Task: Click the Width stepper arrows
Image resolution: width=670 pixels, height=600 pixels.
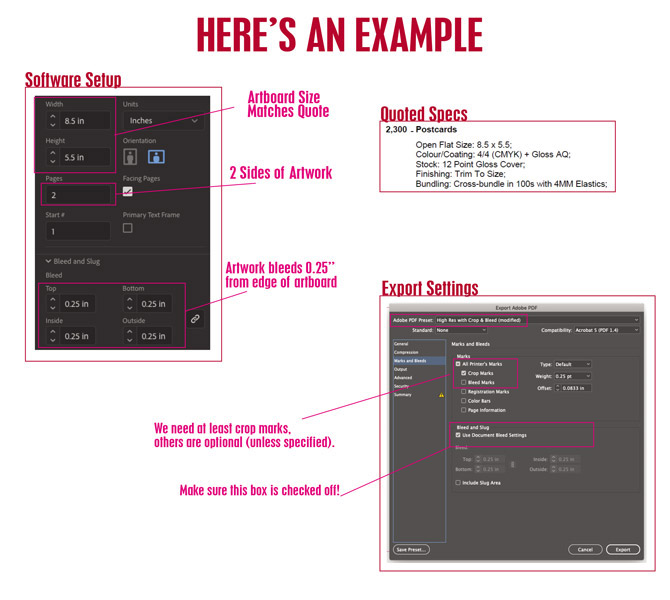Action: pos(53,121)
